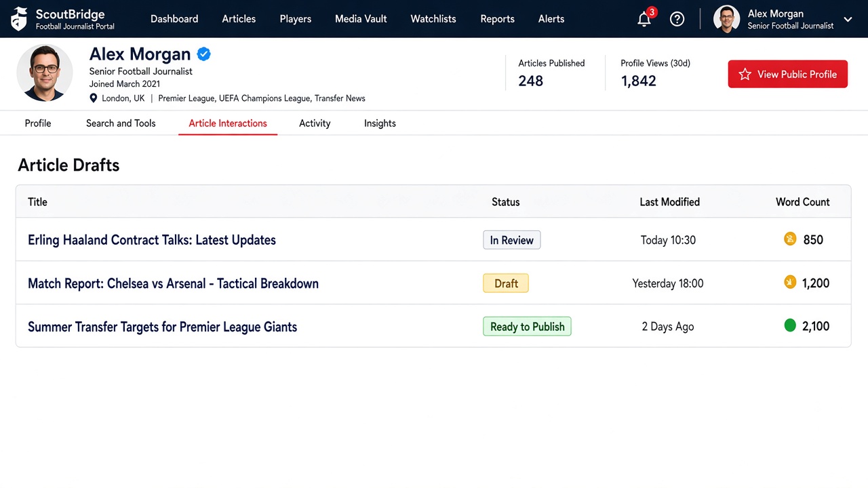This screenshot has width=868, height=488.
Task: Open the Articles navigation item
Action: click(x=239, y=19)
